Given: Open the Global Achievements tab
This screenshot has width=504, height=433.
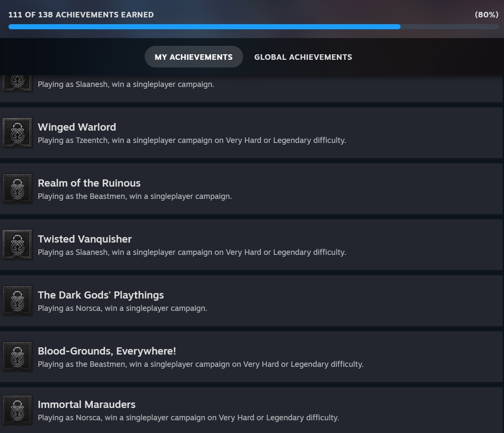Looking at the screenshot, I should (303, 57).
